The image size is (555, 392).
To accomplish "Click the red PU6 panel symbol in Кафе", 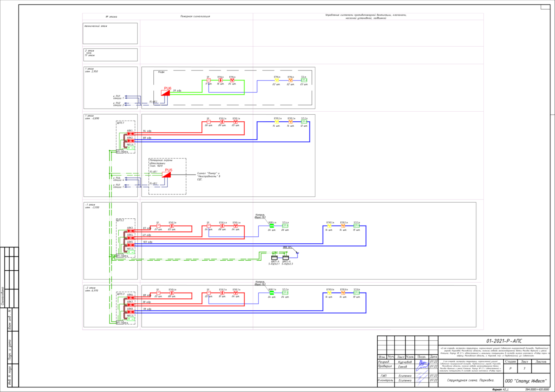I will click(165, 93).
